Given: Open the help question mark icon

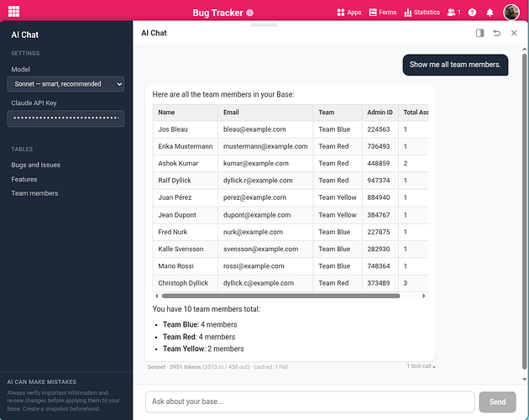Looking at the screenshot, I should pyautogui.click(x=472, y=13).
